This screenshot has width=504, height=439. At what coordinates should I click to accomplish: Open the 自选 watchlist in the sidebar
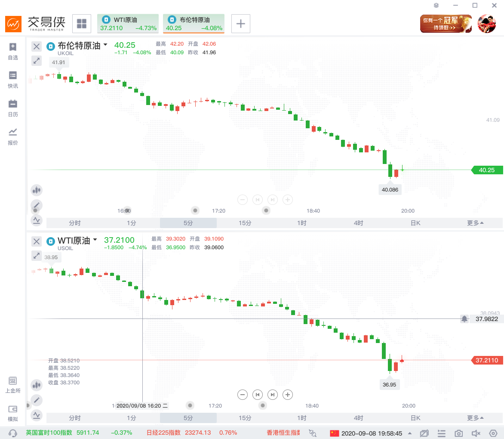pos(13,51)
